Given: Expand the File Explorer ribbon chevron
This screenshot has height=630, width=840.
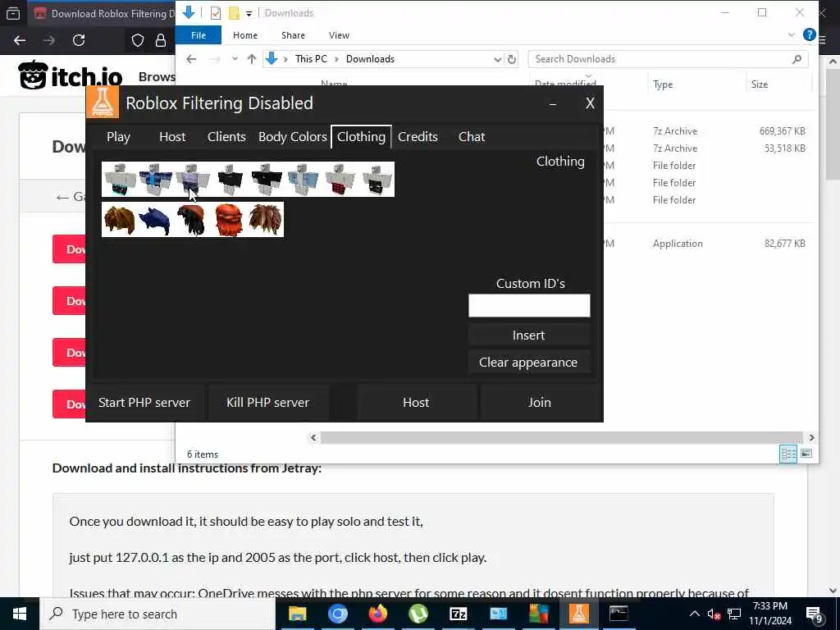Looking at the screenshot, I should click(x=792, y=34).
